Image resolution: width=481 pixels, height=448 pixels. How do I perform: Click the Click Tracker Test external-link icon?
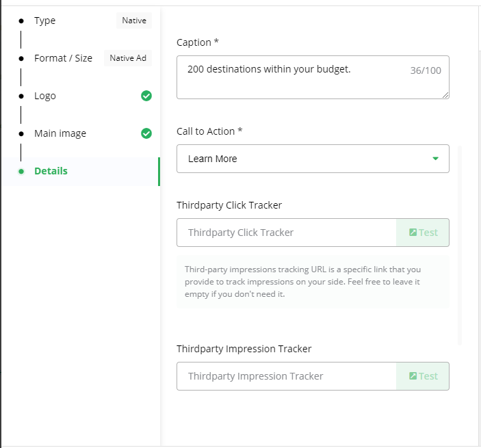pyautogui.click(x=413, y=232)
